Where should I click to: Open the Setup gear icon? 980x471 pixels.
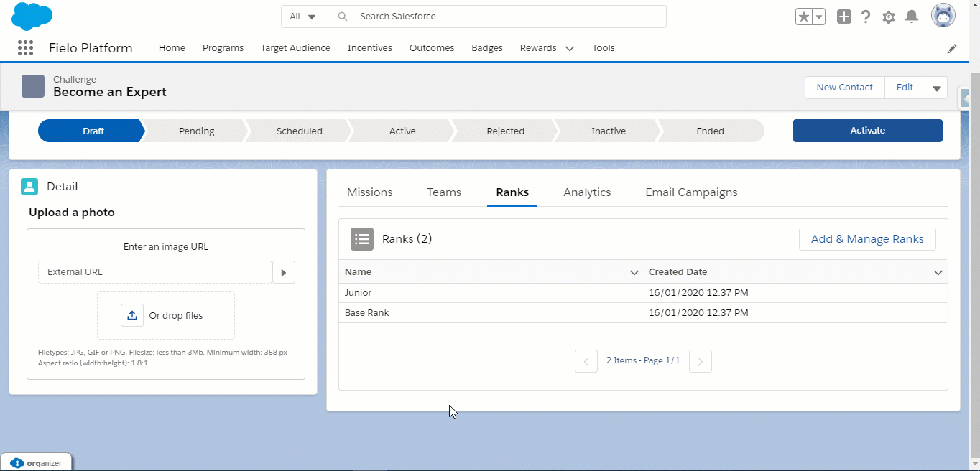tap(889, 17)
